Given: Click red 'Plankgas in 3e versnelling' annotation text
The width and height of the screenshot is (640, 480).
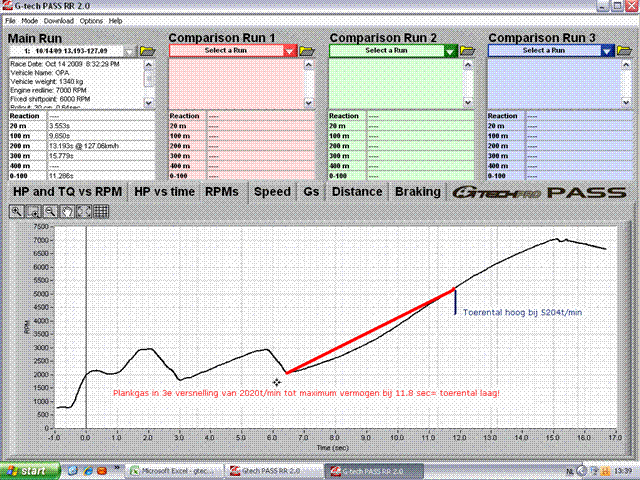Looking at the screenshot, I should [x=306, y=393].
